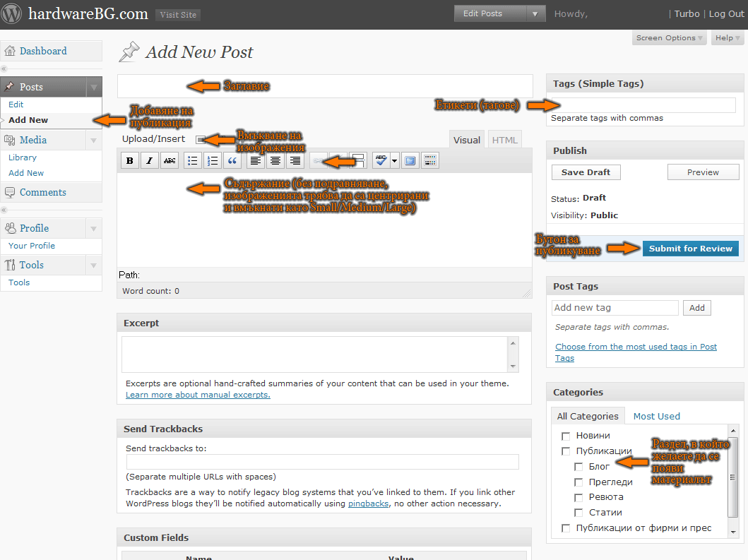The height and width of the screenshot is (560, 748).
Task: Switch to the Visual editor tab
Action: (467, 140)
